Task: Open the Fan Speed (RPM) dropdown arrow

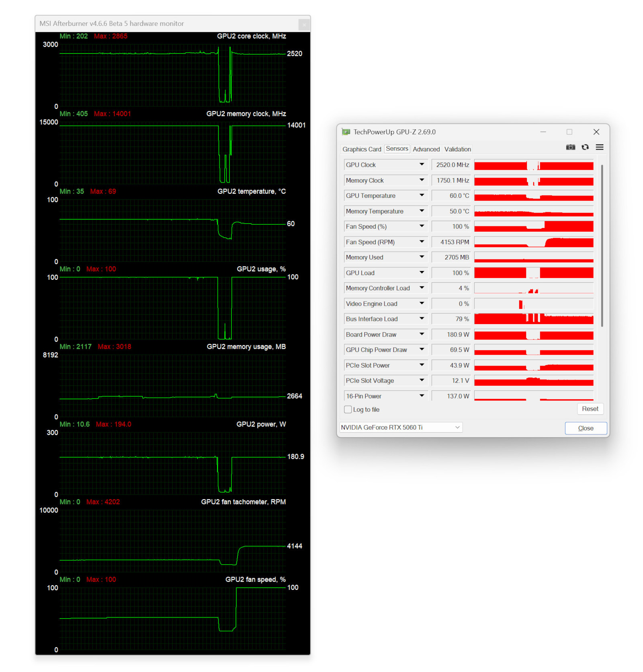Action: click(x=422, y=242)
